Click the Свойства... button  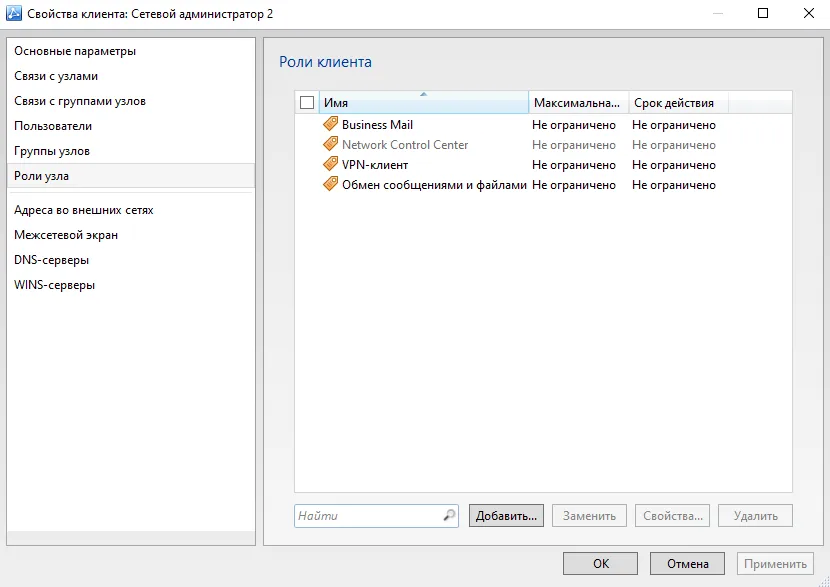[672, 516]
